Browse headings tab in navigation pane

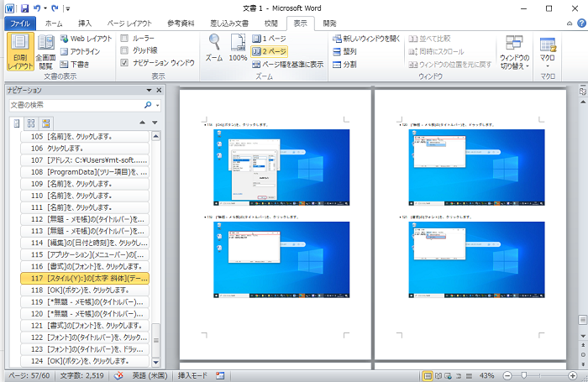pyautogui.click(x=17, y=123)
